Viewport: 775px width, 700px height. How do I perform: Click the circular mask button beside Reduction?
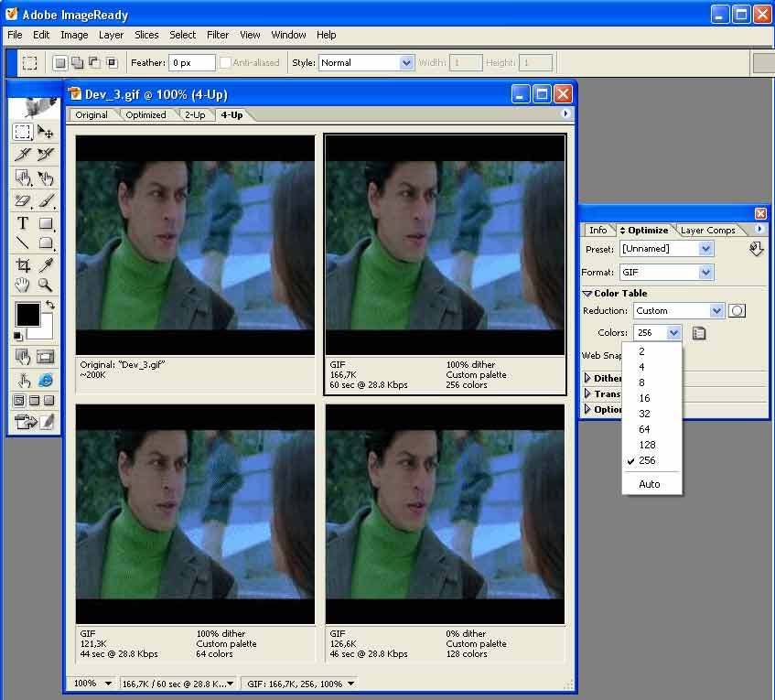point(737,310)
